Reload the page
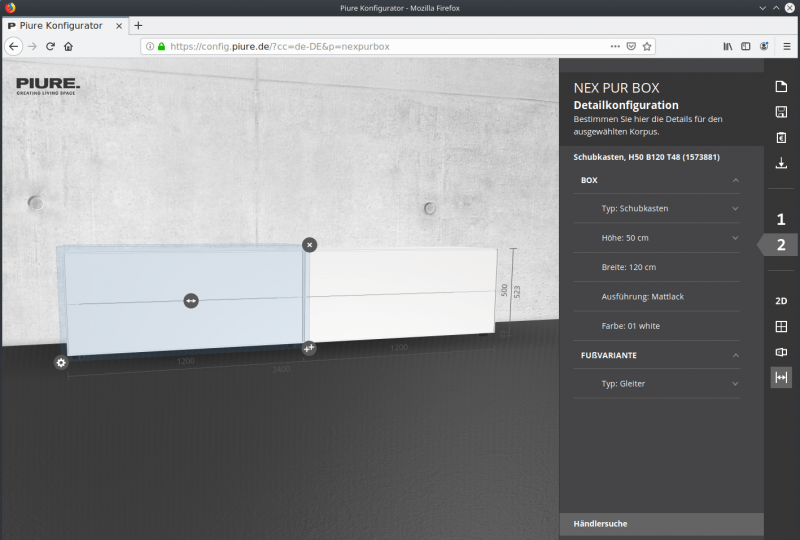The image size is (800, 540). (50, 46)
